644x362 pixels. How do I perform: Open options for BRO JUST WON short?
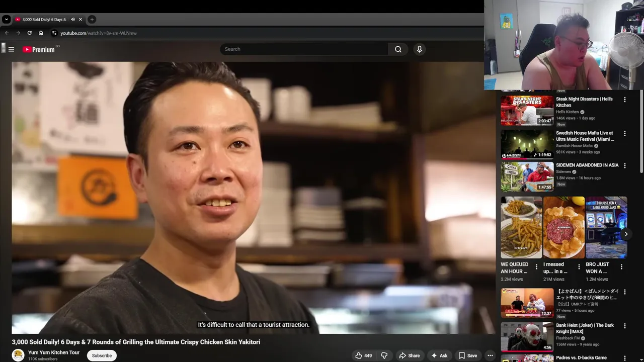(x=621, y=267)
